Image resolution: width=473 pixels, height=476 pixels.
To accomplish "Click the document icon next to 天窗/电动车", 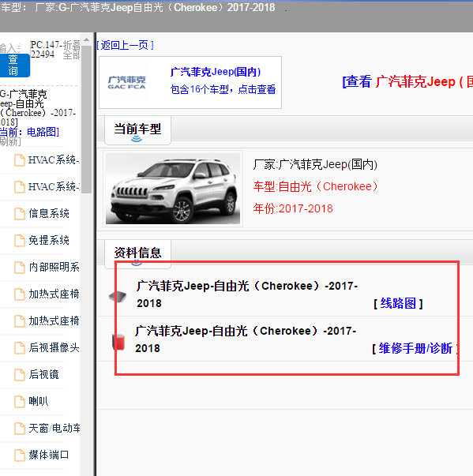I will 20,429.
